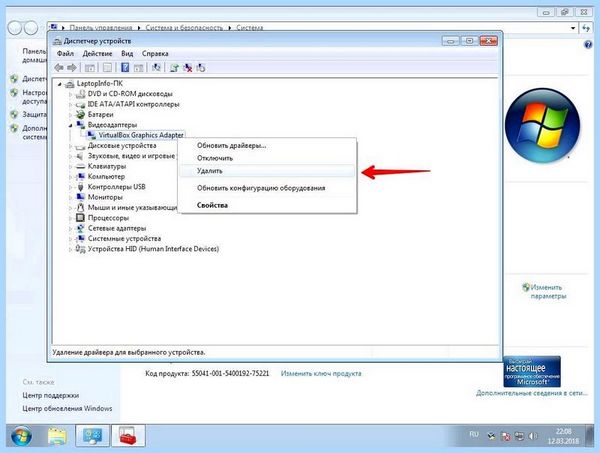Image resolution: width=600 pixels, height=453 pixels.
Task: Open Центр поддержки link in System window
Action: click(x=51, y=395)
